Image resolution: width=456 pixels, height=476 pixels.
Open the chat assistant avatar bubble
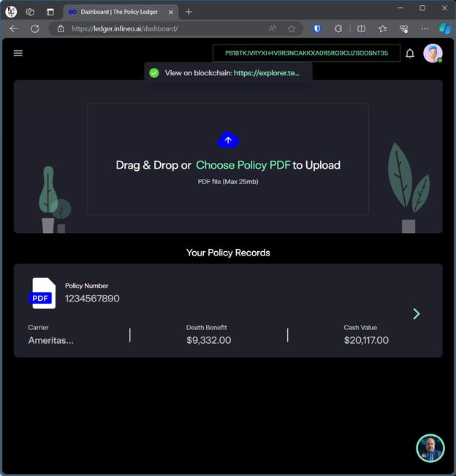click(430, 448)
